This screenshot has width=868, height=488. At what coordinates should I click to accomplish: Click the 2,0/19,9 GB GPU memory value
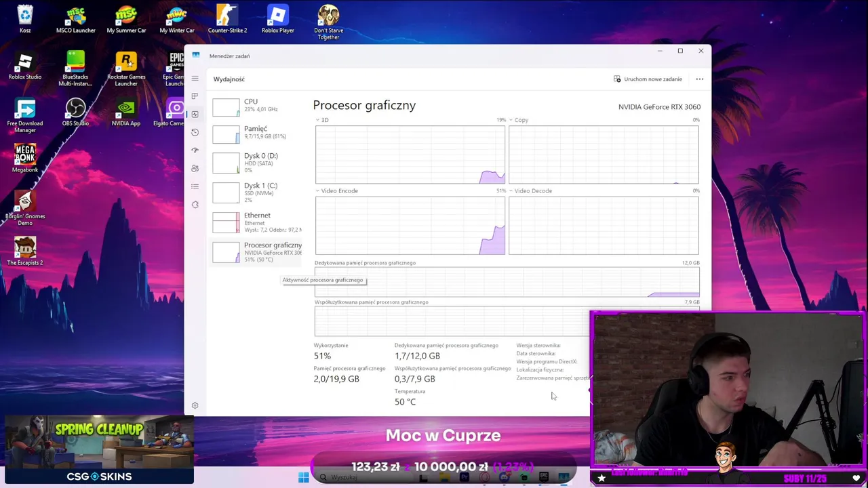pos(336,379)
